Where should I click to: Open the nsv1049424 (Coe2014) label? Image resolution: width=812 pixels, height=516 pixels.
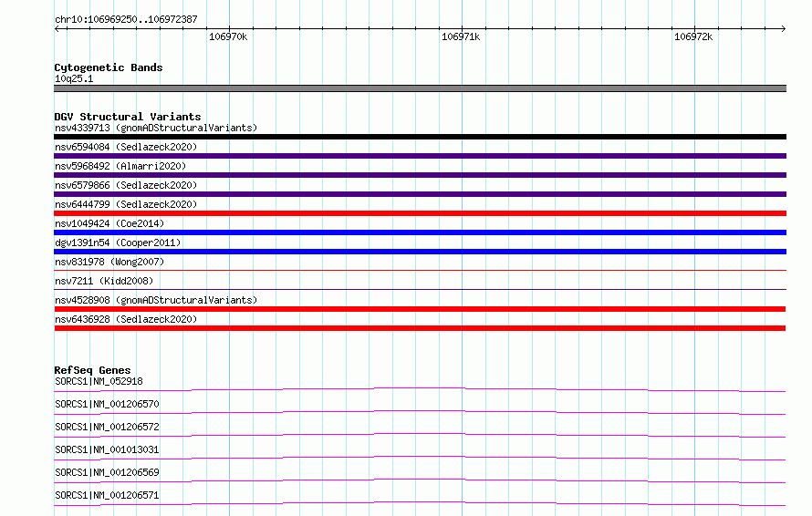[x=109, y=223]
